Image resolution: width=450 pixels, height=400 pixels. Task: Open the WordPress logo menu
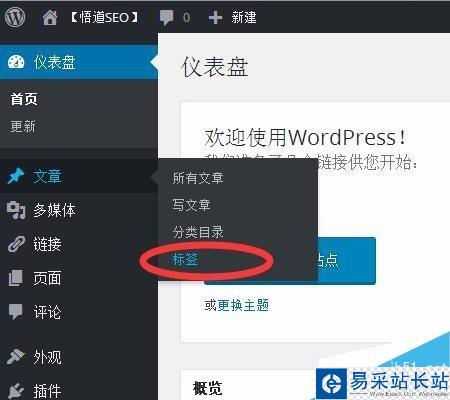[x=15, y=17]
